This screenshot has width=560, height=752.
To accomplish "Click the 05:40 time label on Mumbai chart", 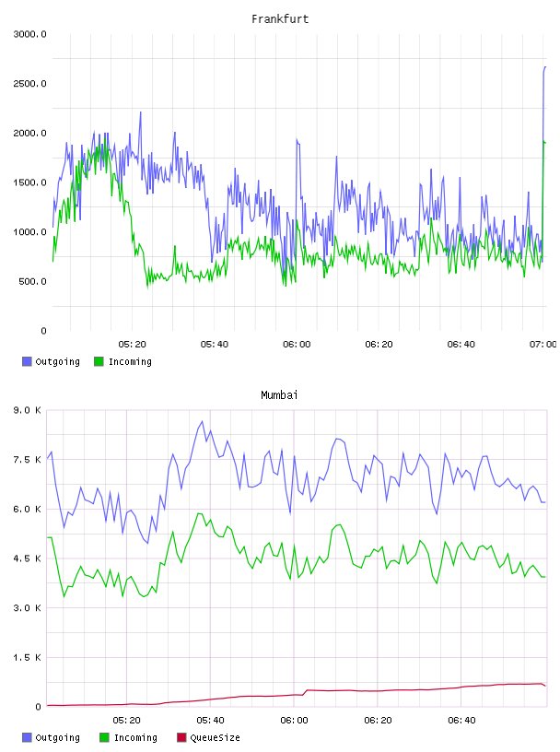I will 210,721.
